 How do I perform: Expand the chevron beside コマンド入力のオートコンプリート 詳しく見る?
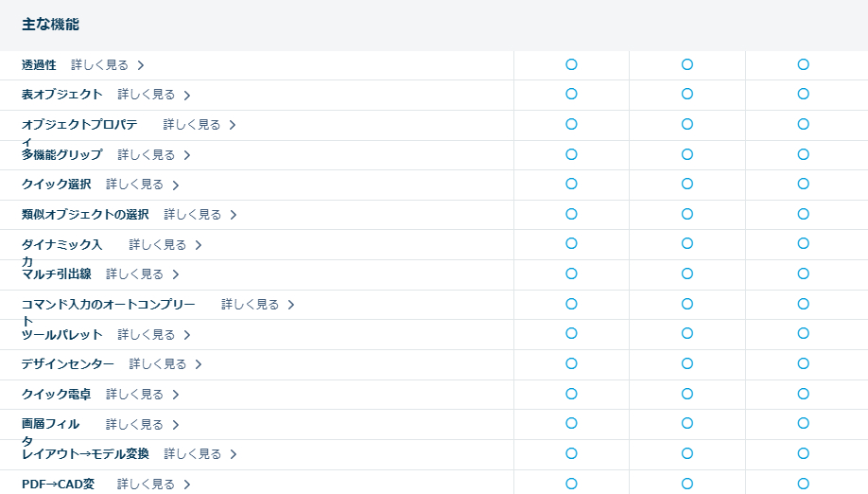[291, 305]
